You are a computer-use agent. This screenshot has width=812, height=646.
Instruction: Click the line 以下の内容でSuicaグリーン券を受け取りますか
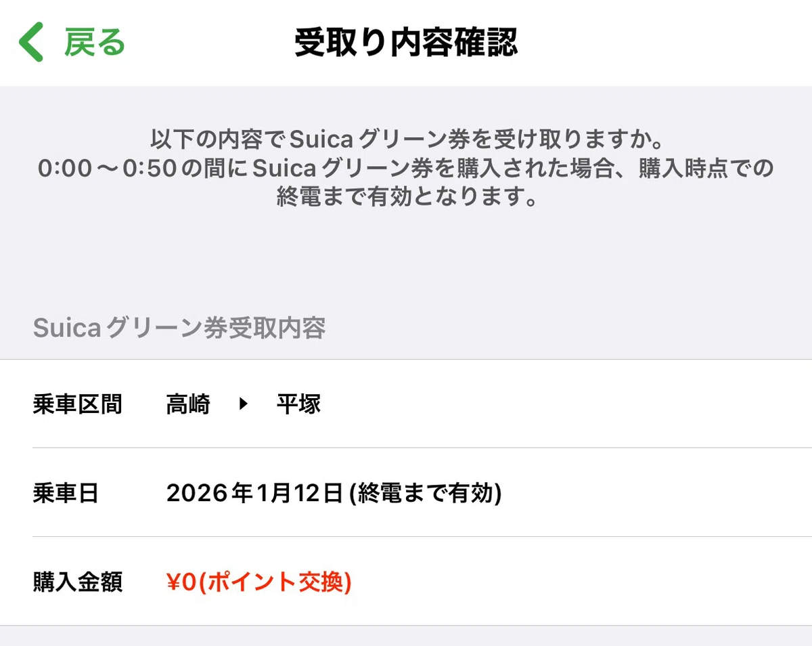[x=405, y=142]
